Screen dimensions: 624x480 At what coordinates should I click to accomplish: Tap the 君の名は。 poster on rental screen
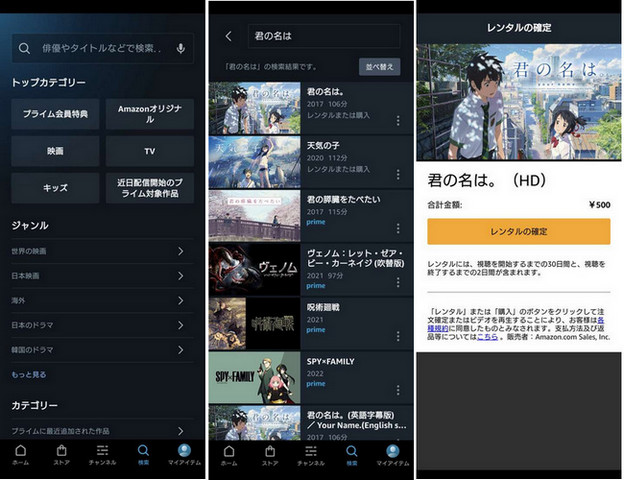click(x=519, y=102)
